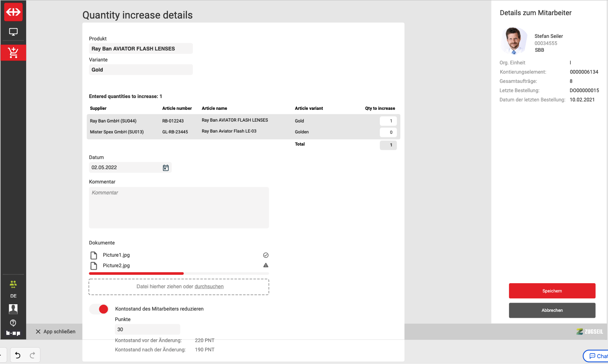Click the switch user people icon
This screenshot has height=364, width=608.
13,284
